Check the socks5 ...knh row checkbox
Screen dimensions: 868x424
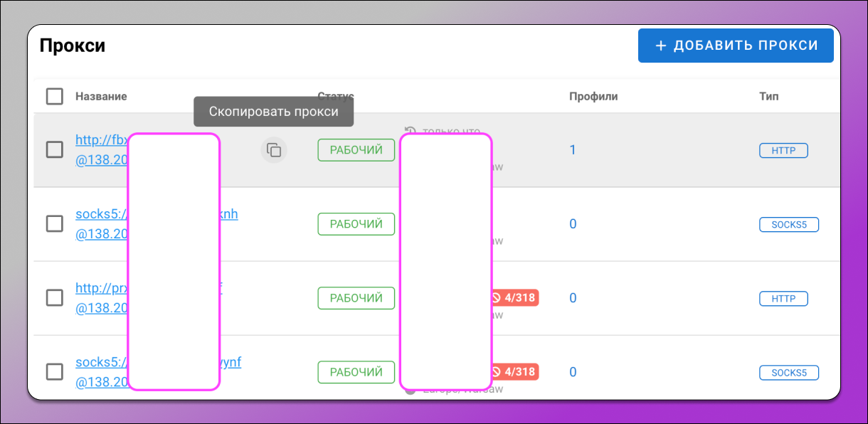pos(54,224)
